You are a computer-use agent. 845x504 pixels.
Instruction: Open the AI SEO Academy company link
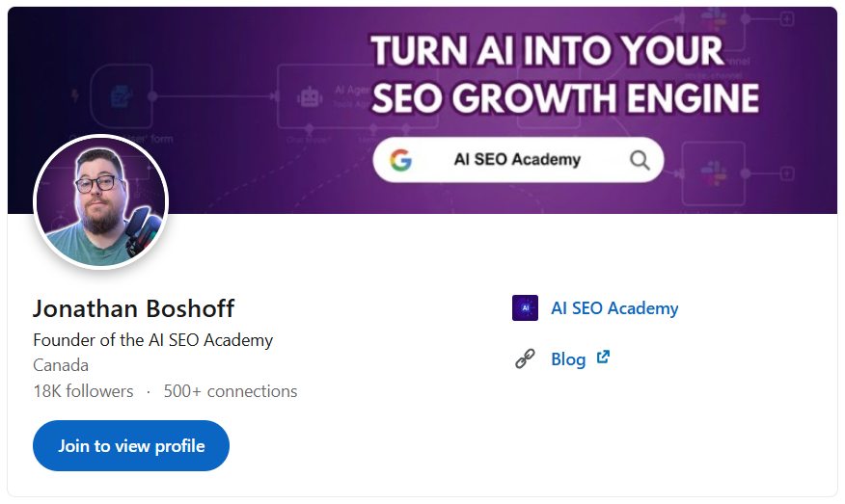point(614,308)
